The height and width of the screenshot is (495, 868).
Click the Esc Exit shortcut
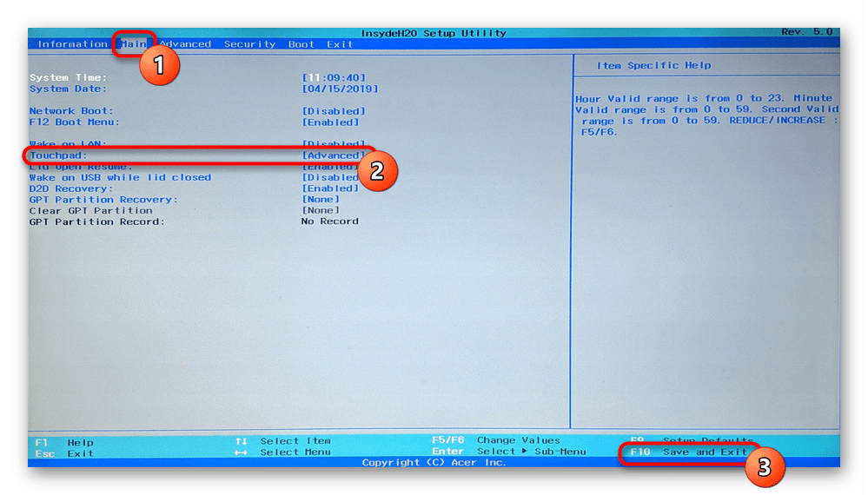(x=64, y=452)
